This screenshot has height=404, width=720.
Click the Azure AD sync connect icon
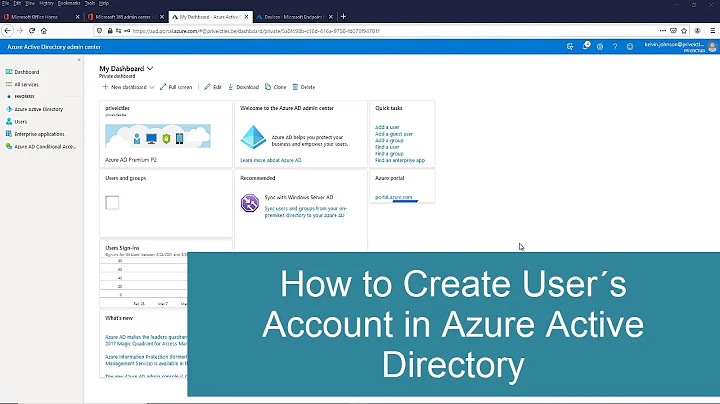(x=250, y=203)
